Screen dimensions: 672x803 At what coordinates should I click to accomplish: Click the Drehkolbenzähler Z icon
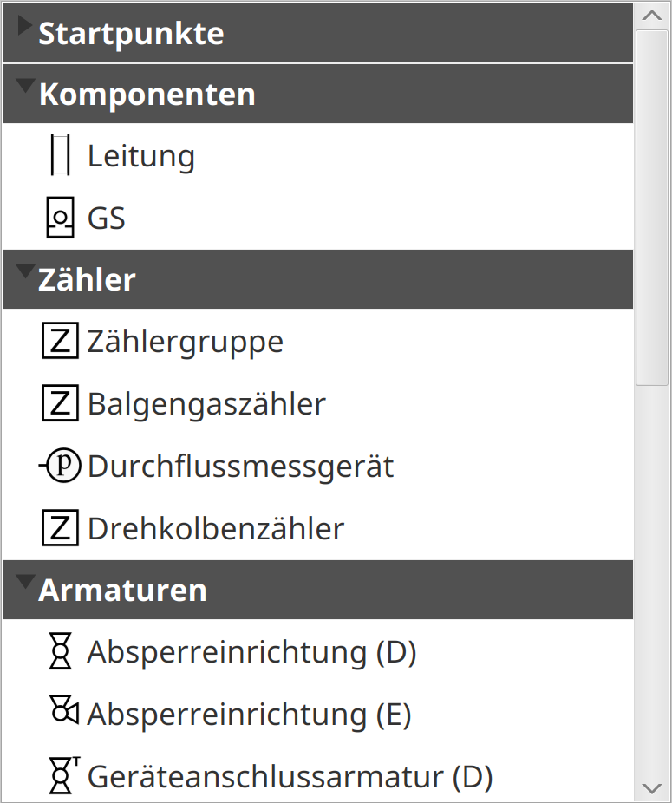coord(60,527)
